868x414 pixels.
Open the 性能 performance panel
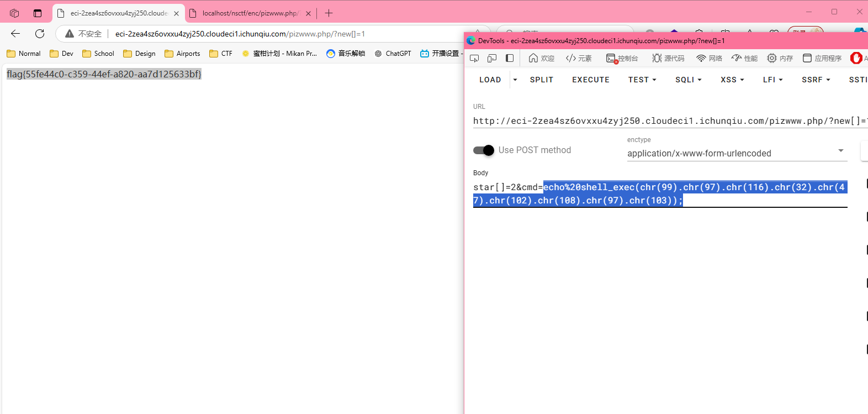click(x=744, y=58)
